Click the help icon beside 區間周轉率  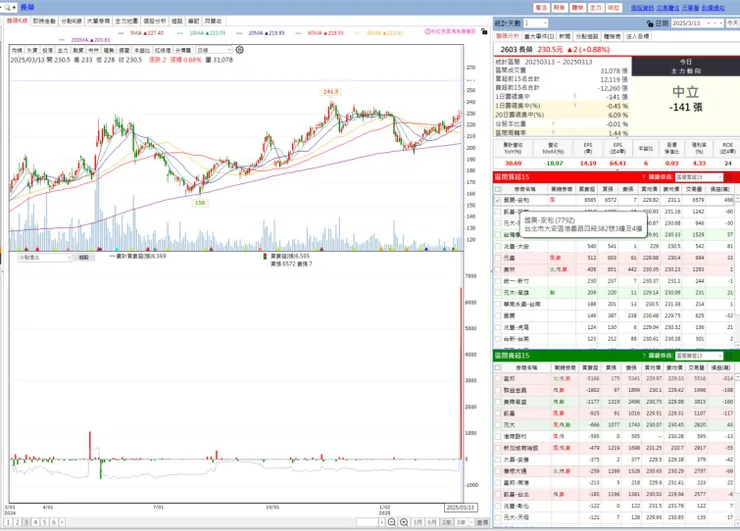coord(552,133)
